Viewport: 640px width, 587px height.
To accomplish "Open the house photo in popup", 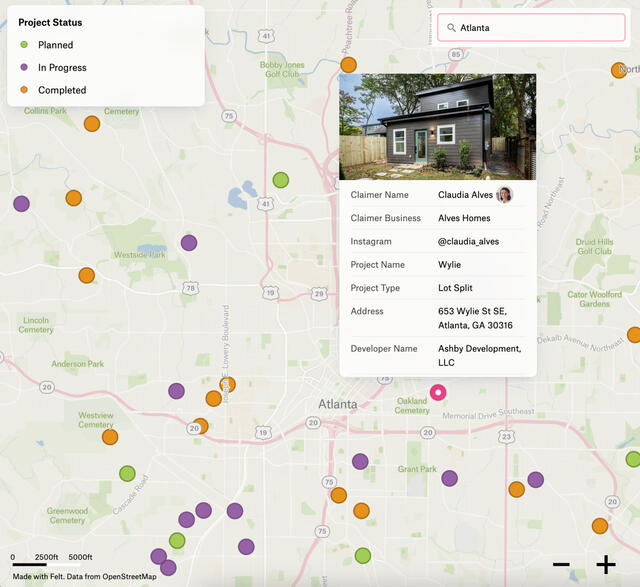I will 437,127.
